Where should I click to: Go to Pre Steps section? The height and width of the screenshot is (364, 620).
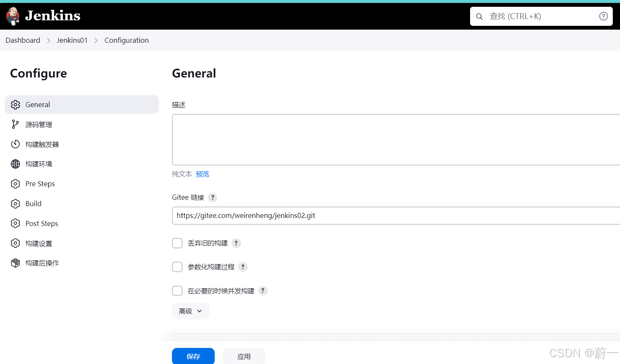[82, 184]
